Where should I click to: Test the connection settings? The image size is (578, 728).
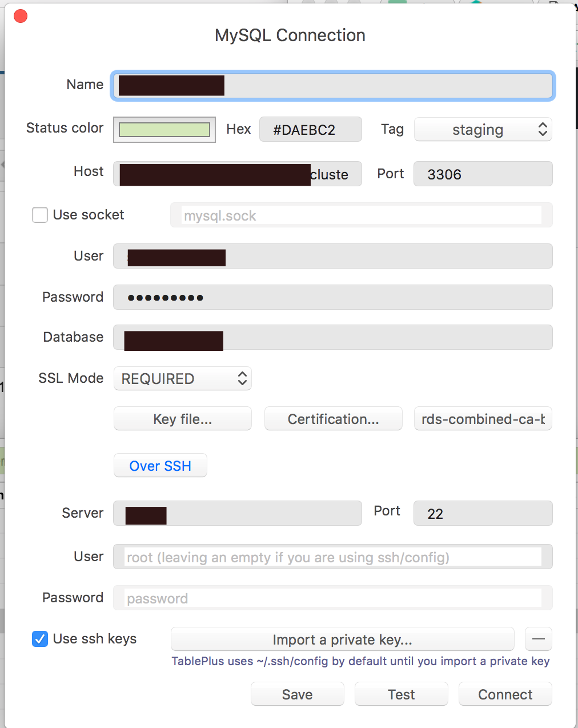[x=401, y=694]
